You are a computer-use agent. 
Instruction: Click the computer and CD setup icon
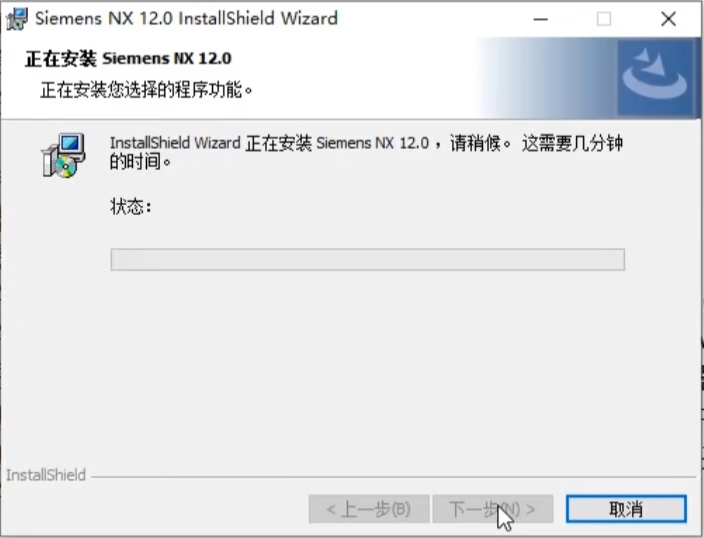point(63,155)
